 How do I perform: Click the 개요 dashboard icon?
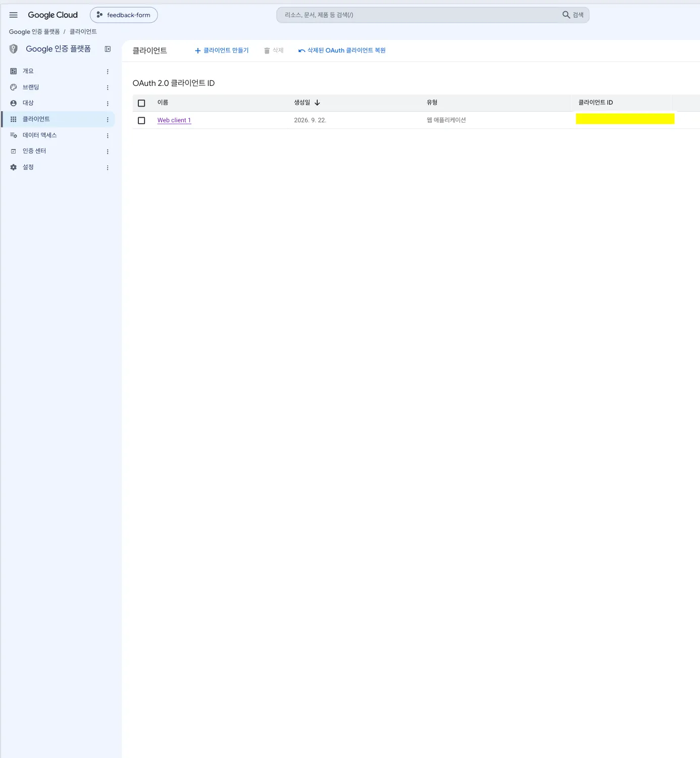14,71
